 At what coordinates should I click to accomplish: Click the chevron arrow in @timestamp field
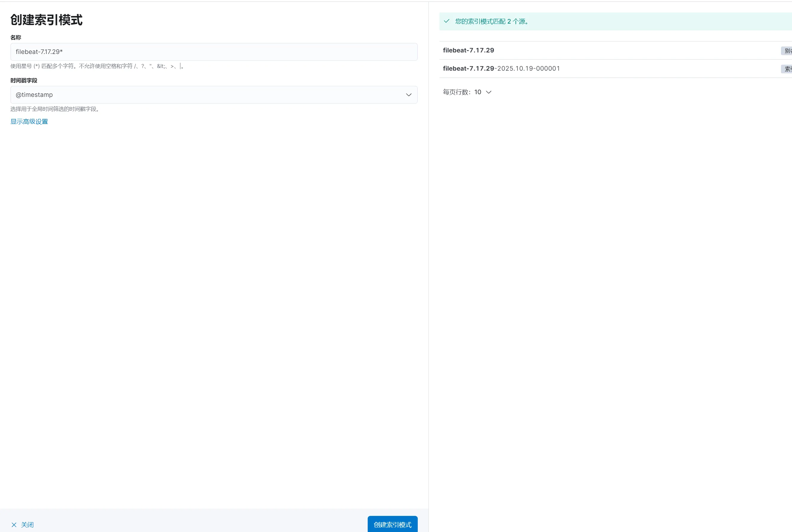pos(409,95)
